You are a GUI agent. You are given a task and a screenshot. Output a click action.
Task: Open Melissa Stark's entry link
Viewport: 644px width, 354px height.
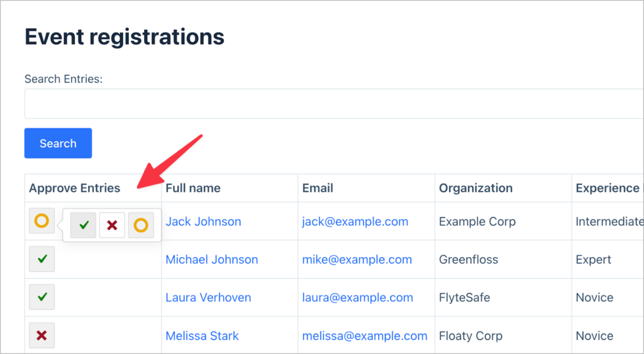point(202,336)
